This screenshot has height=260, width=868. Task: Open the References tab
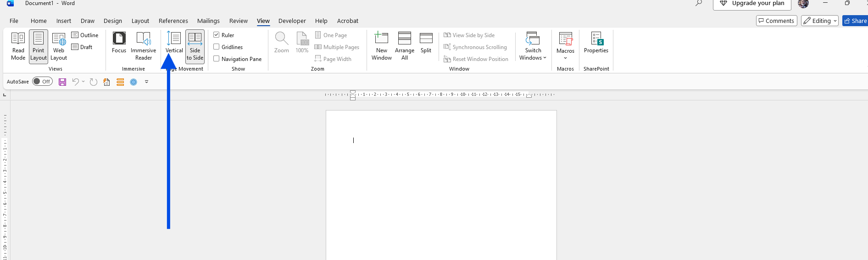click(x=173, y=21)
